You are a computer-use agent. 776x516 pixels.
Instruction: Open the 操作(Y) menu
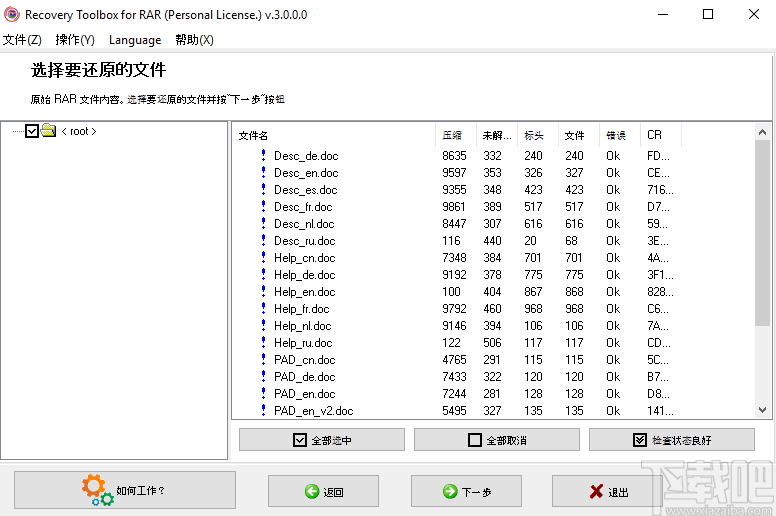point(75,40)
